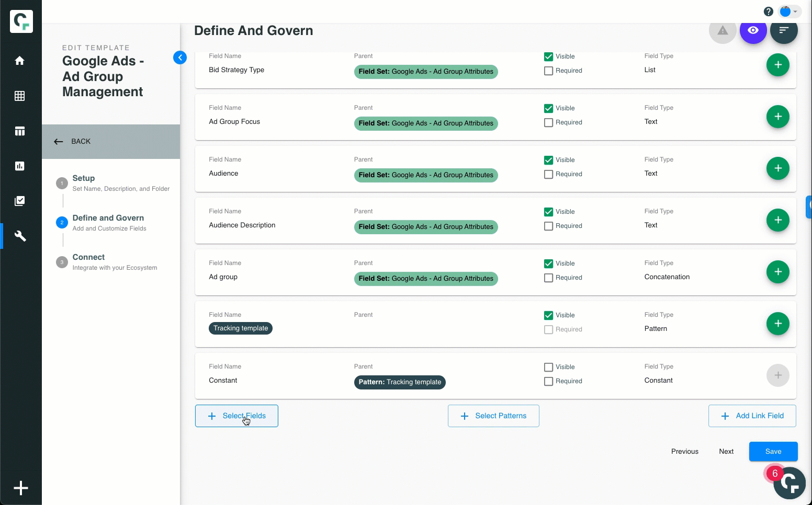Open the grid view icon in sidebar
The width and height of the screenshot is (812, 505).
point(20,96)
